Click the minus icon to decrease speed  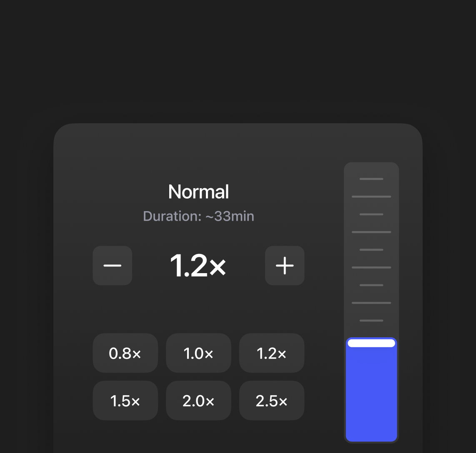click(112, 266)
